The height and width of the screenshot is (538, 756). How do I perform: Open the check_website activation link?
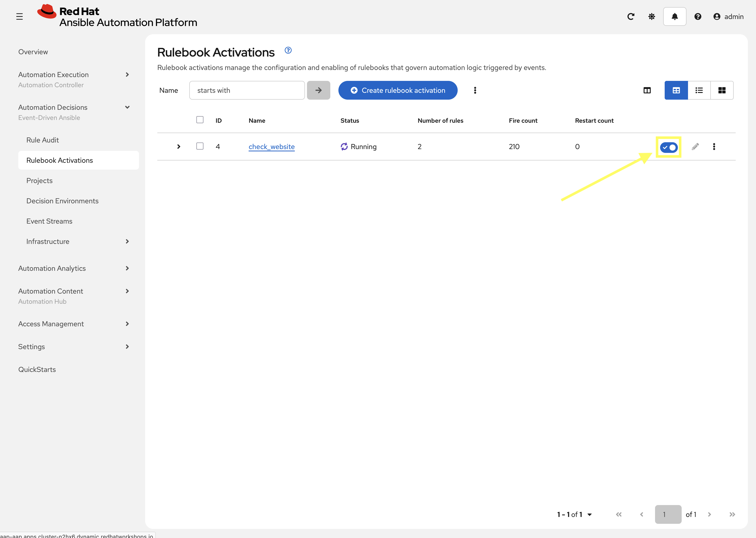271,147
